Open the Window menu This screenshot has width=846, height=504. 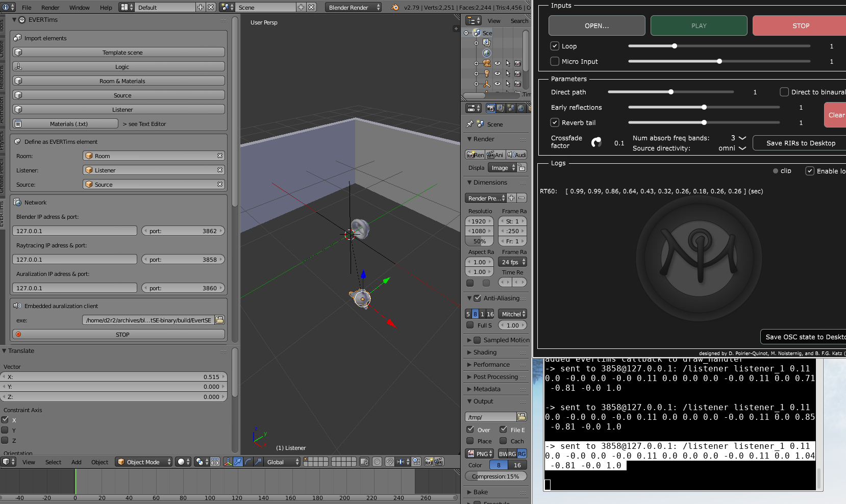[x=79, y=7]
